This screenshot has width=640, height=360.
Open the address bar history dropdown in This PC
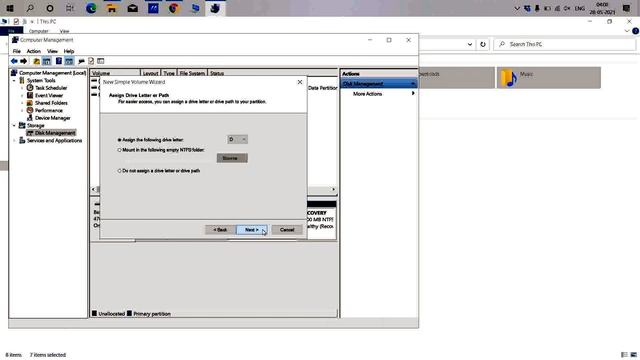[470, 44]
